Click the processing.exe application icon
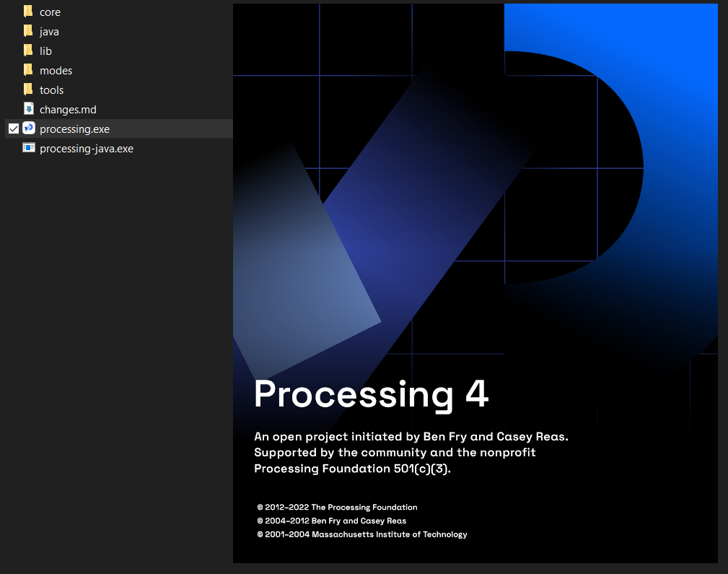Image resolution: width=728 pixels, height=574 pixels. pyautogui.click(x=29, y=128)
